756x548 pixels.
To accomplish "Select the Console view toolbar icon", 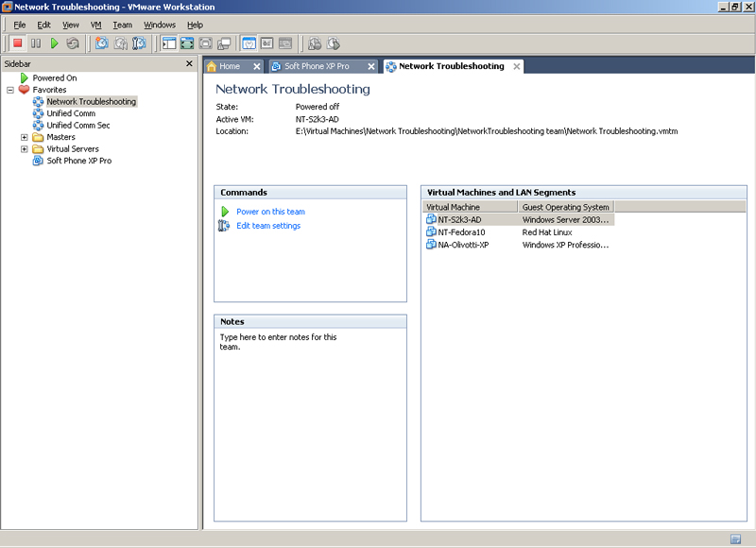I will pos(285,43).
